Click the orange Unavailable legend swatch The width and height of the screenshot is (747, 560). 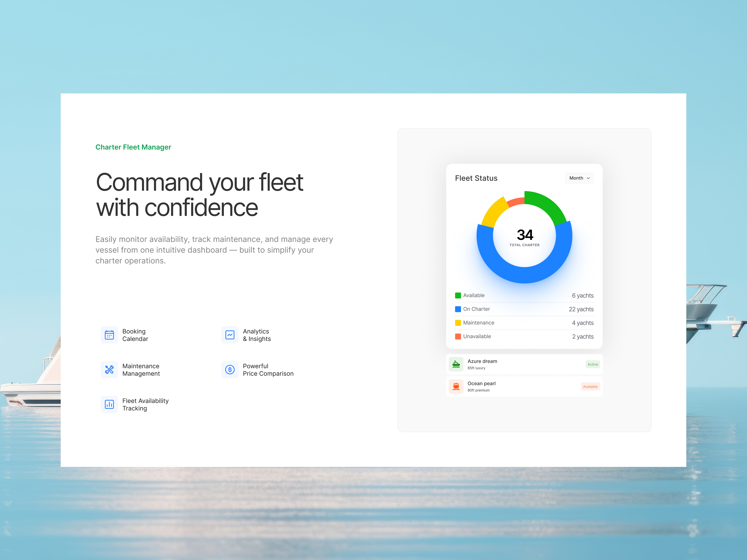458,336
